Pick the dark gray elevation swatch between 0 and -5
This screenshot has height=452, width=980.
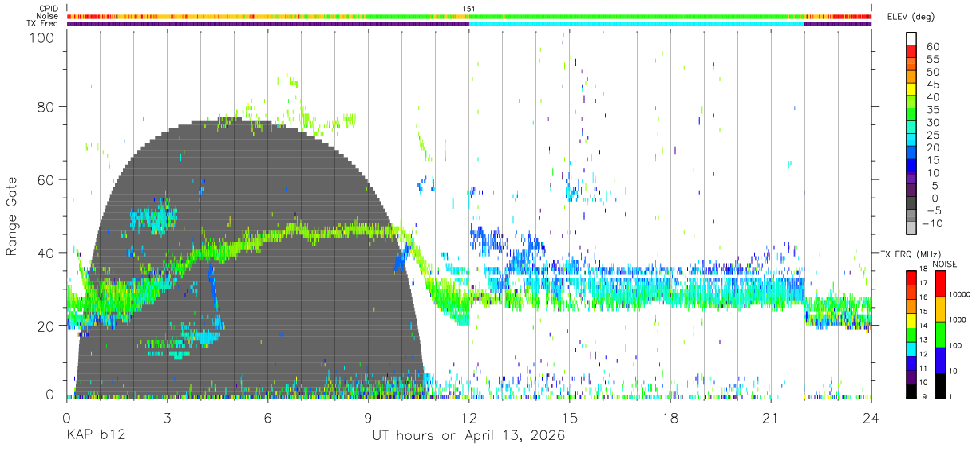(x=912, y=202)
